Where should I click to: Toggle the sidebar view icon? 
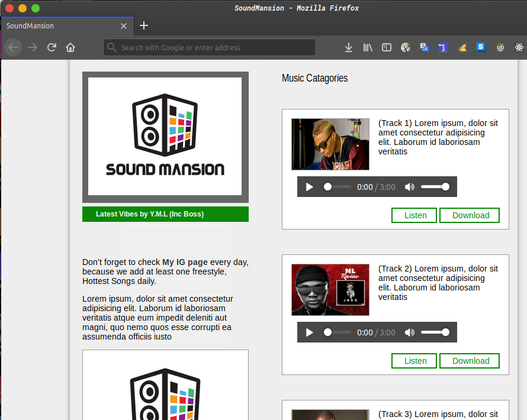coord(387,47)
